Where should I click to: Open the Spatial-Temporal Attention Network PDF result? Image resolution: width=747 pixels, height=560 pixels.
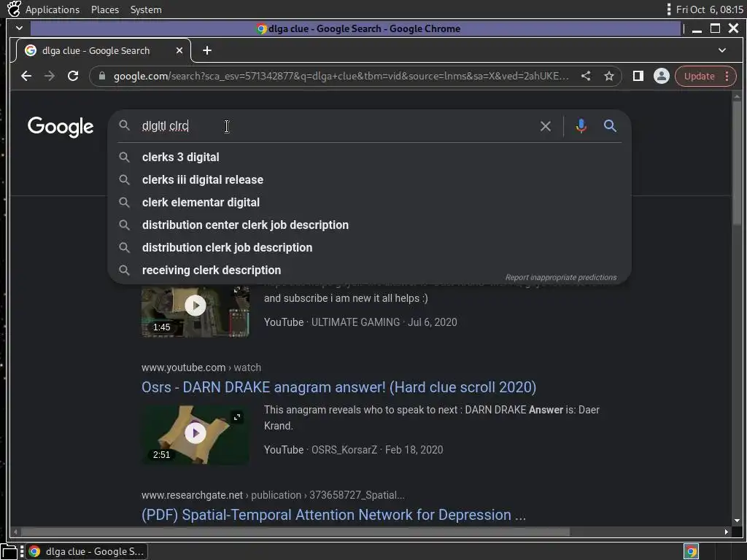(x=333, y=515)
